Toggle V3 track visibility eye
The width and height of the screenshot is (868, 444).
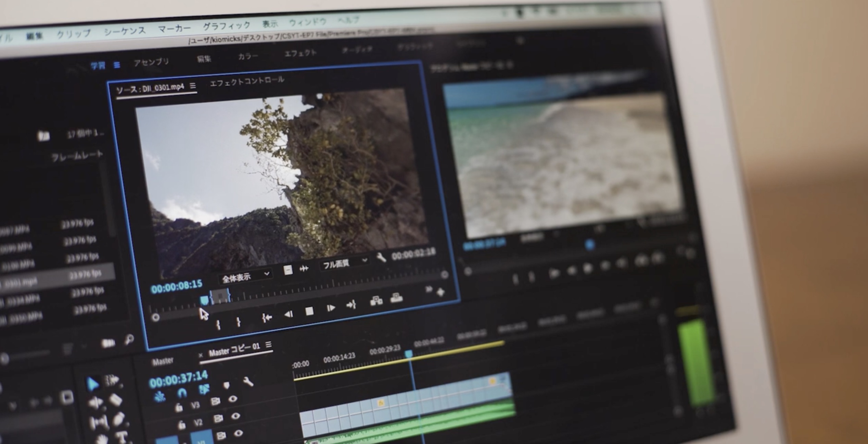[x=233, y=399]
